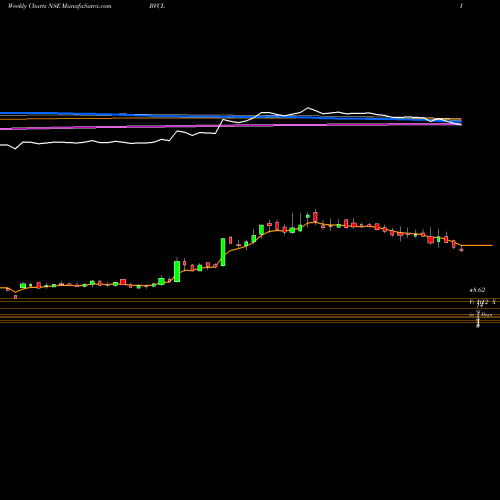The image size is (500, 500).
Task: Select the tallest green weekly candlestick
Action: pyautogui.click(x=223, y=252)
